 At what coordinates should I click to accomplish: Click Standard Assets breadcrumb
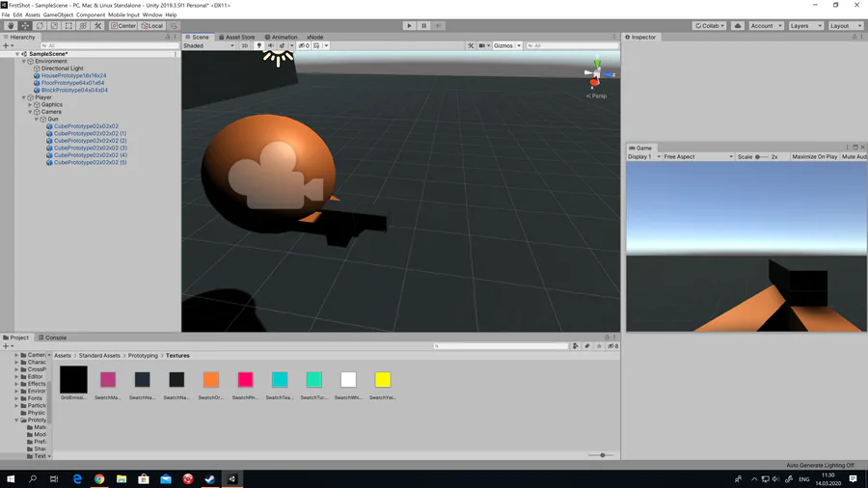point(99,356)
